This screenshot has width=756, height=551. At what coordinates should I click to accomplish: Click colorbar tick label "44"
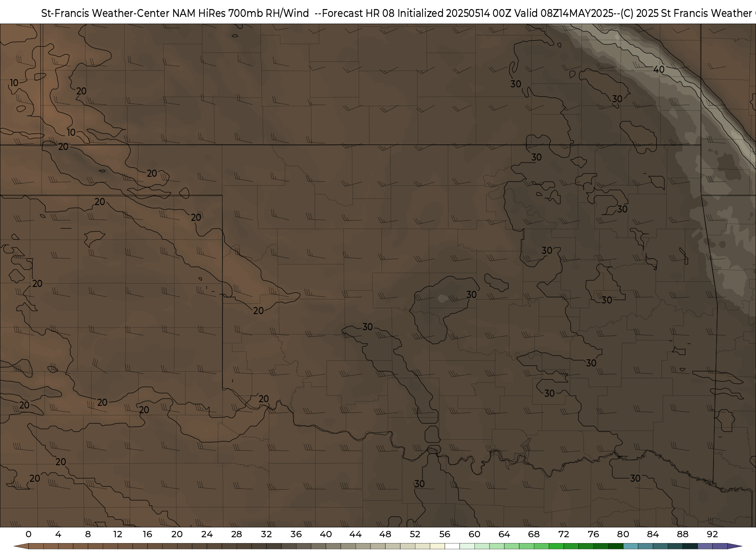tap(356, 534)
